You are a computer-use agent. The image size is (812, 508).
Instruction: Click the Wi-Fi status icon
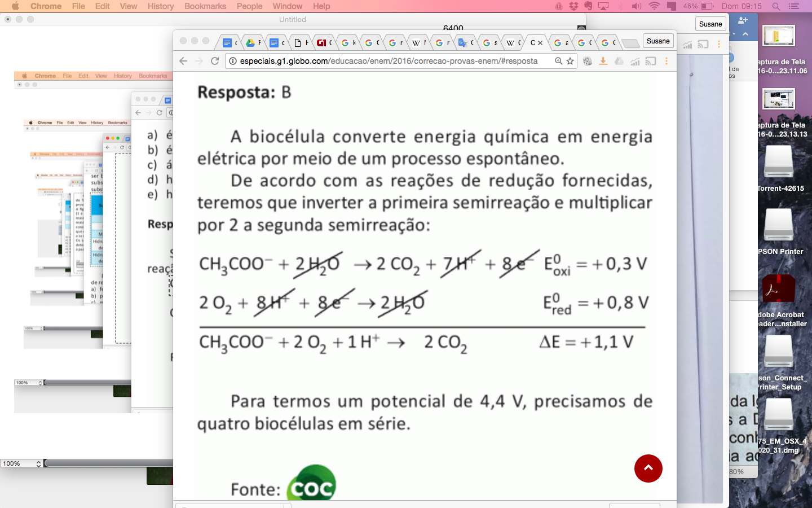coord(654,6)
